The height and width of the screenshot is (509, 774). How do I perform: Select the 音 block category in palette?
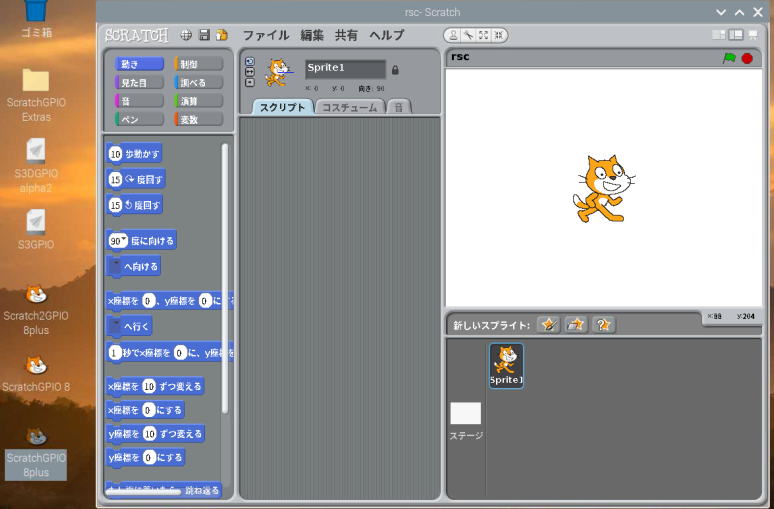pyautogui.click(x=139, y=101)
